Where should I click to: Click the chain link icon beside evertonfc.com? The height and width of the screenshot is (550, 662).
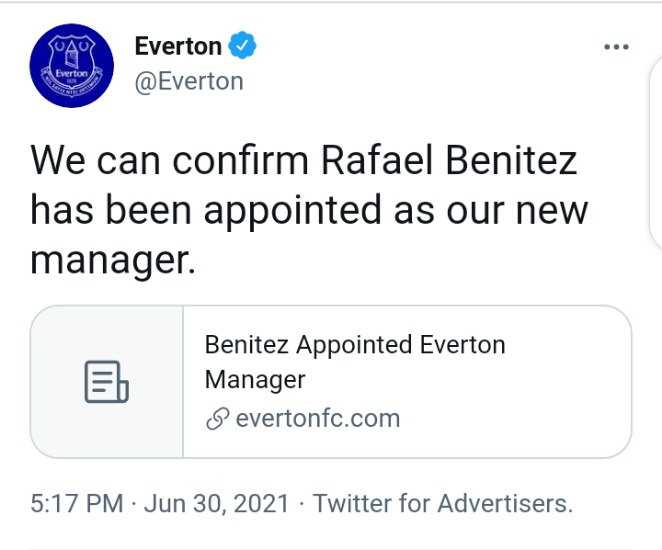(x=217, y=419)
